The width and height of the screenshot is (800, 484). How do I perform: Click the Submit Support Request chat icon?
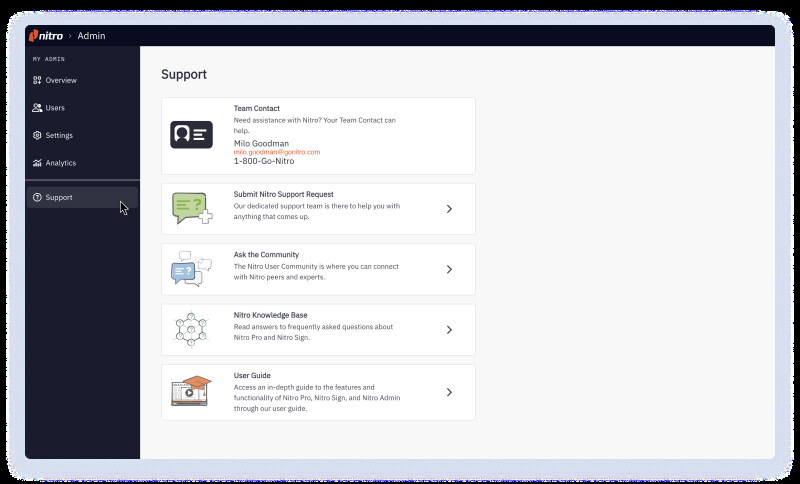pos(191,208)
